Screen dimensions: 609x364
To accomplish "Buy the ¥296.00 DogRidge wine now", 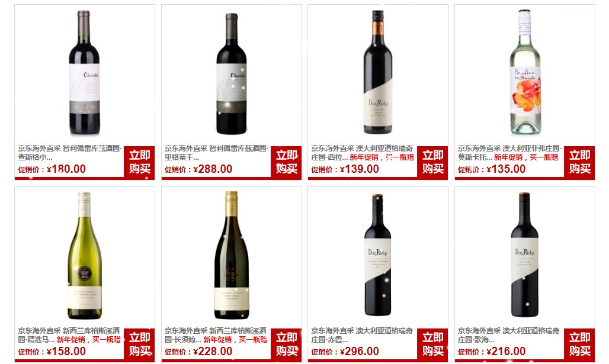I will click(432, 344).
